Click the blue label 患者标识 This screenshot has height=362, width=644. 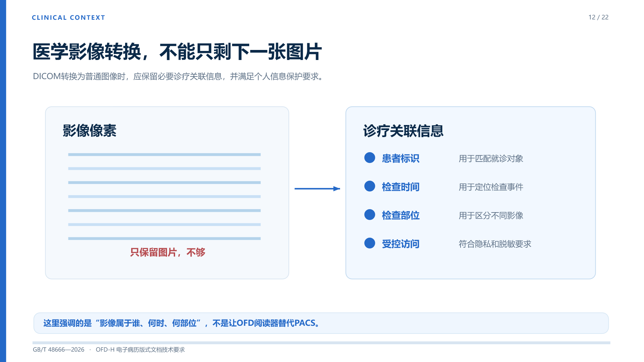(x=401, y=158)
